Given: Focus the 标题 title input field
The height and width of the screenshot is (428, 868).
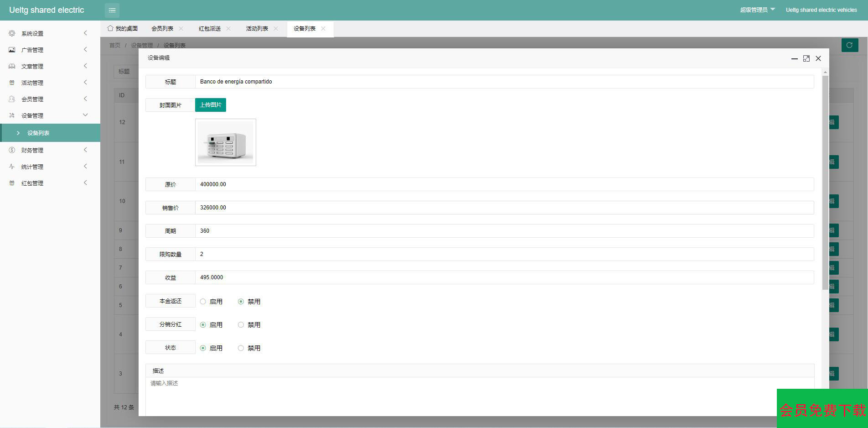Looking at the screenshot, I should [x=504, y=82].
